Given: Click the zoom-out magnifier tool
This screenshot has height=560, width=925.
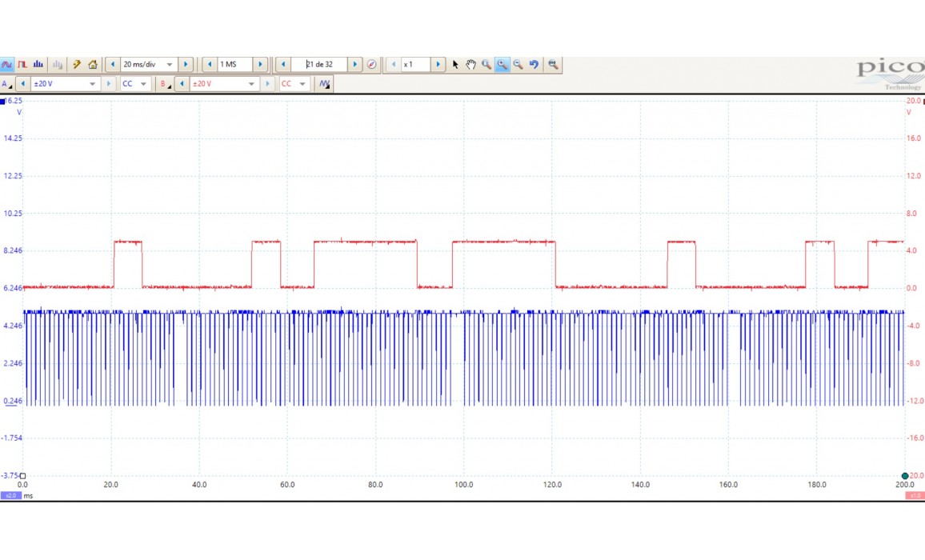Looking at the screenshot, I should pos(518,65).
